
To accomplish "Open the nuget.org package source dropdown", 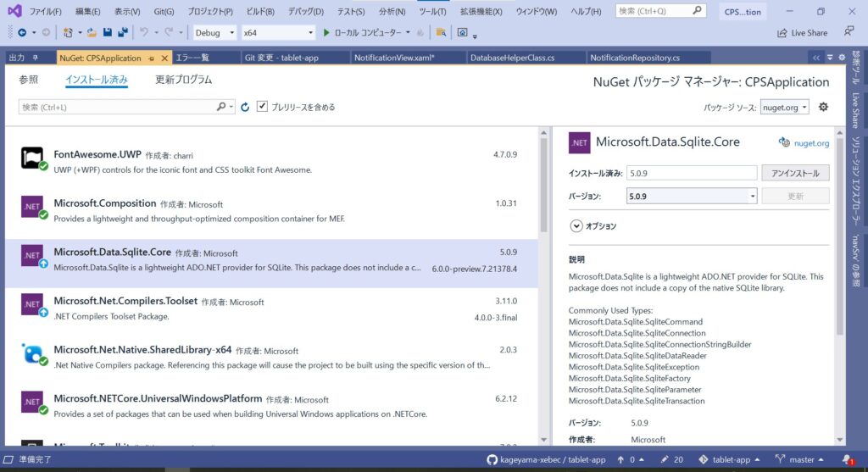I will pos(784,108).
